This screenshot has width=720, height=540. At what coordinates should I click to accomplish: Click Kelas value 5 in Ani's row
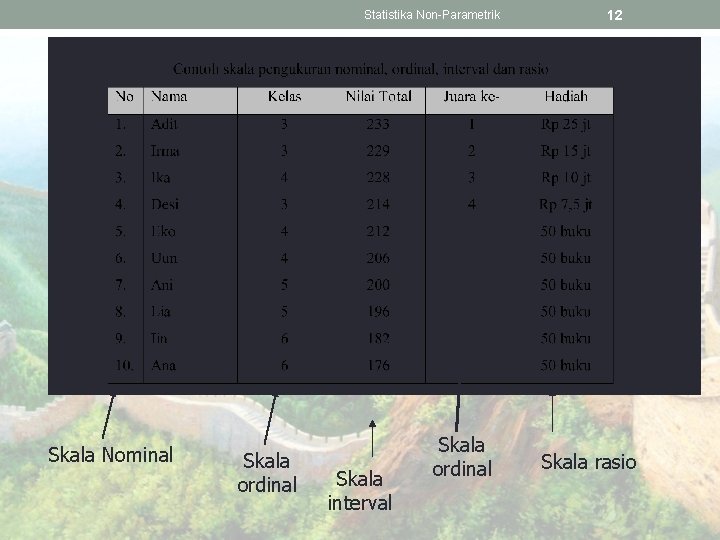coord(284,285)
